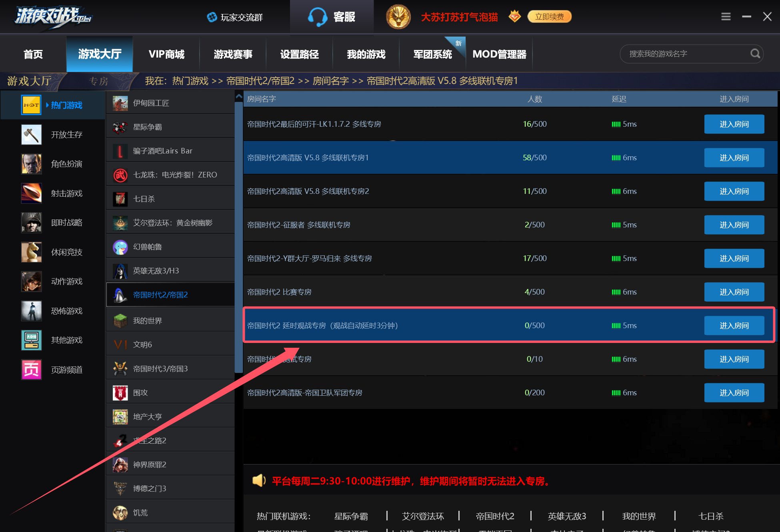
Task: Enter the 征服者 多线联机专房 room
Action: pyautogui.click(x=734, y=225)
